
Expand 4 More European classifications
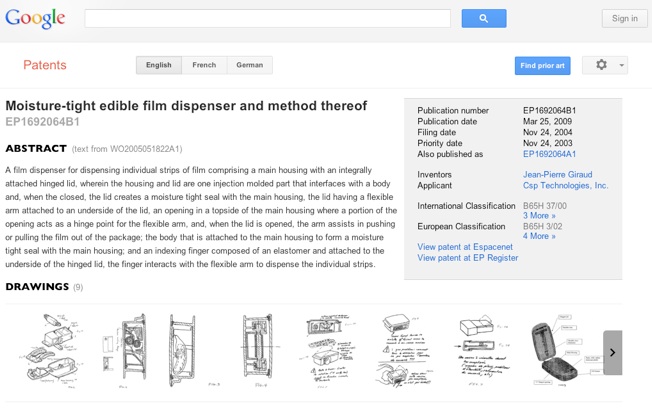tap(538, 236)
